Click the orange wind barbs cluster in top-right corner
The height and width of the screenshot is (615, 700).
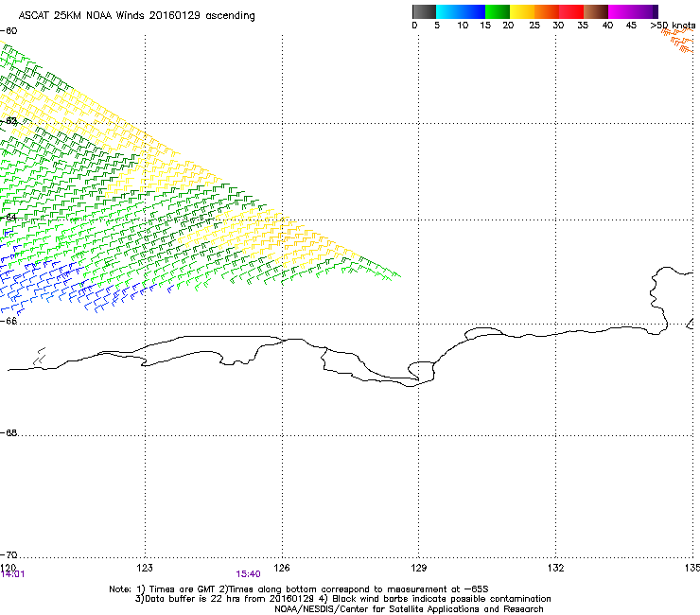click(x=677, y=40)
